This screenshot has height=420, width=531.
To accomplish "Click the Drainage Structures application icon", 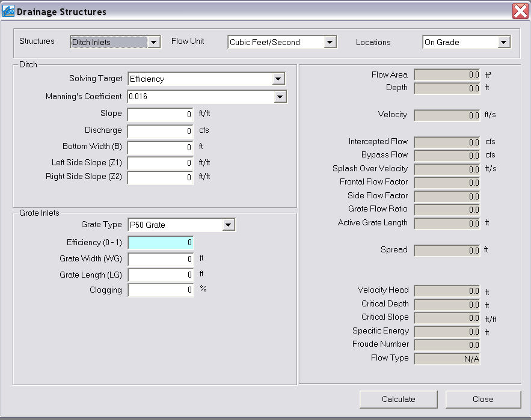I will [x=8, y=10].
